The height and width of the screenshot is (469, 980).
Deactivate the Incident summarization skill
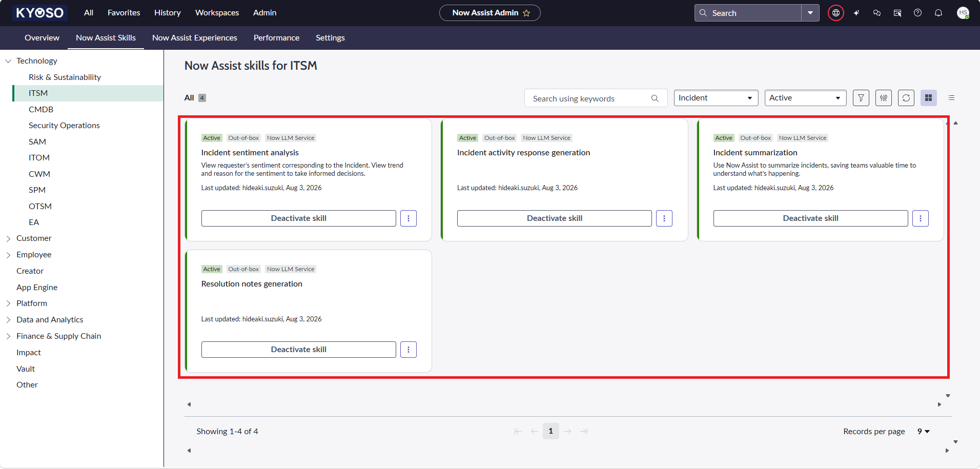pyautogui.click(x=811, y=218)
